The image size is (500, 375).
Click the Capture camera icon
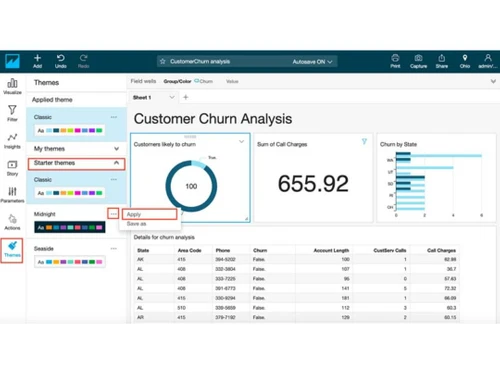[419, 58]
